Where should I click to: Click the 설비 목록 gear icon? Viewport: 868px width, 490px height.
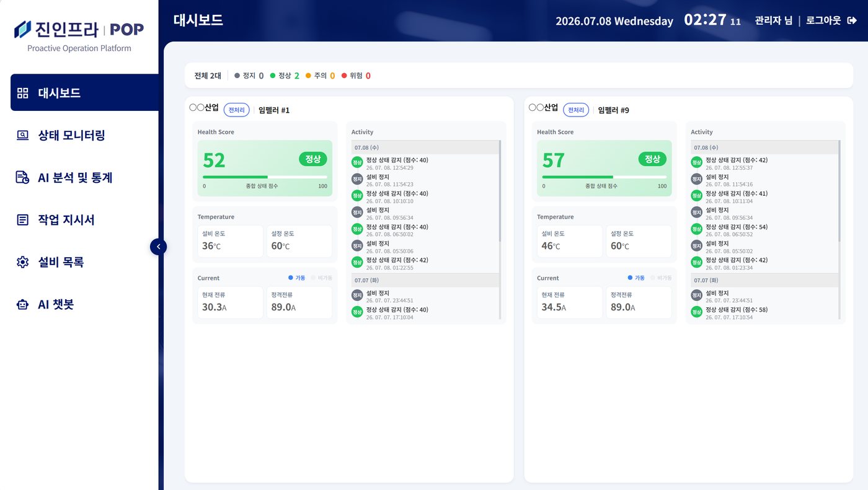point(23,262)
